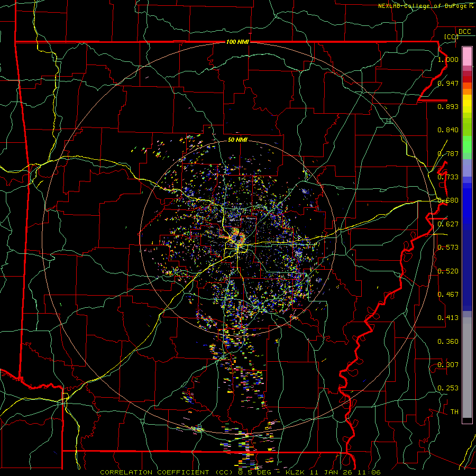Click the 0.680 legend value

pyautogui.click(x=448, y=200)
